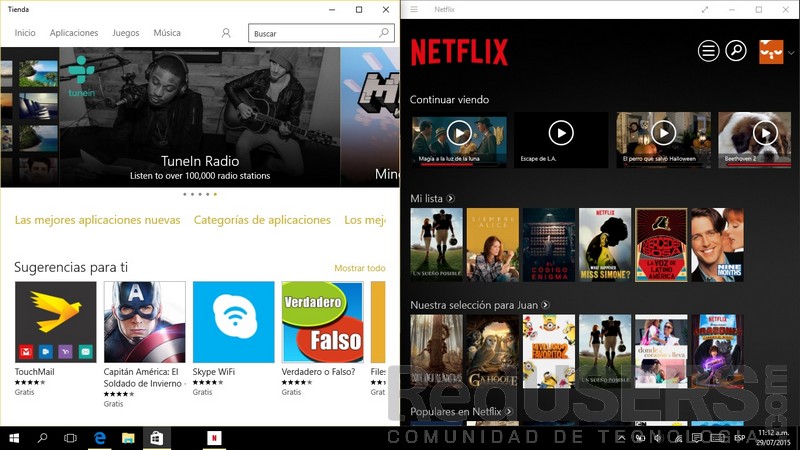Expand the profile dropdown arrow beside the avatar
The height and width of the screenshot is (450, 800).
(x=791, y=52)
